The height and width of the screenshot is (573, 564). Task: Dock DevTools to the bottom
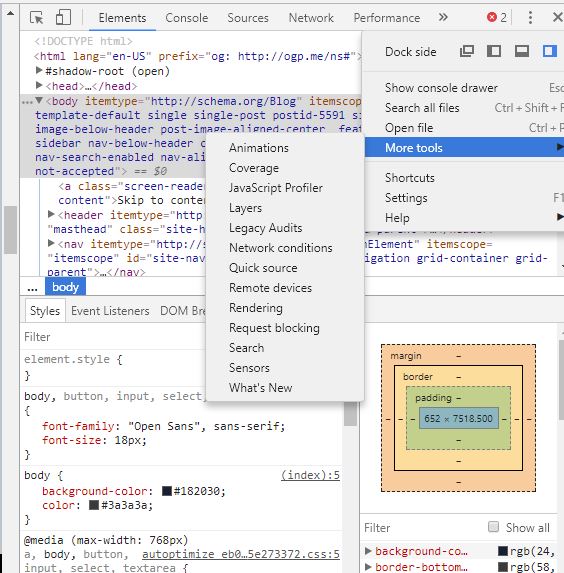pyautogui.click(x=522, y=51)
